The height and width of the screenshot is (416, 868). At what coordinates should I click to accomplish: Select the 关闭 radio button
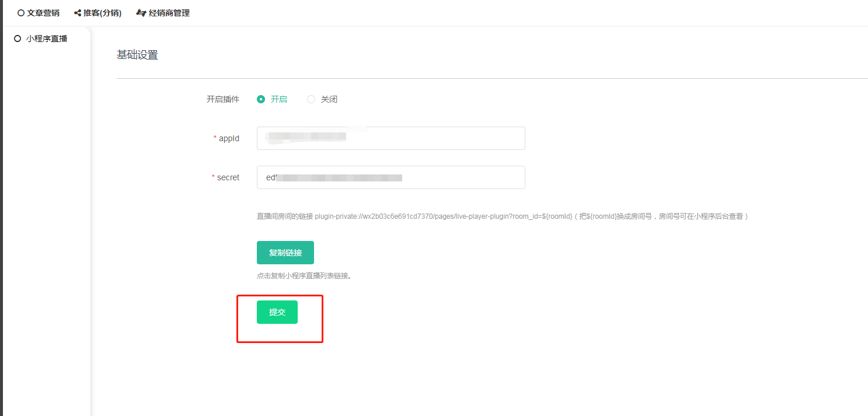coord(311,99)
